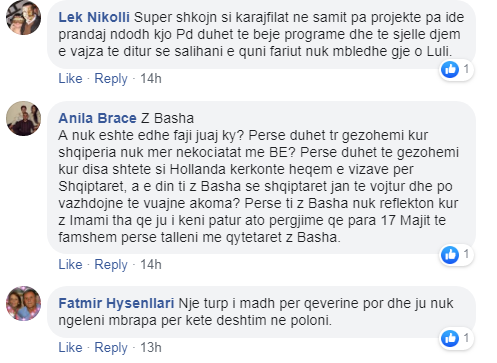Click the 14h timestamp under Anila Brace's comment
The image size is (497, 363).
click(151, 265)
